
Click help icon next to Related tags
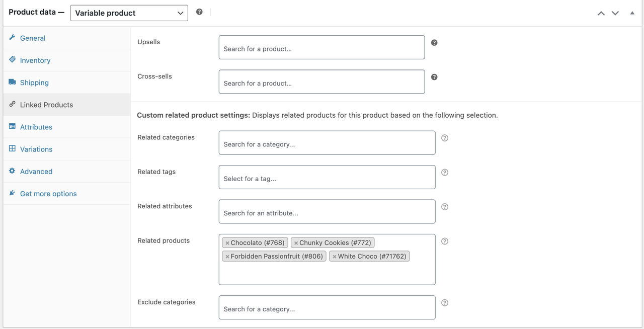(x=445, y=173)
